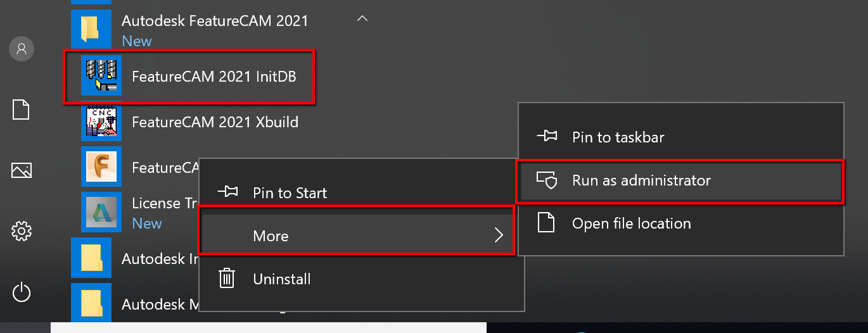Click the License Transfer utility icon
This screenshot has width=868, height=333.
coord(101,212)
